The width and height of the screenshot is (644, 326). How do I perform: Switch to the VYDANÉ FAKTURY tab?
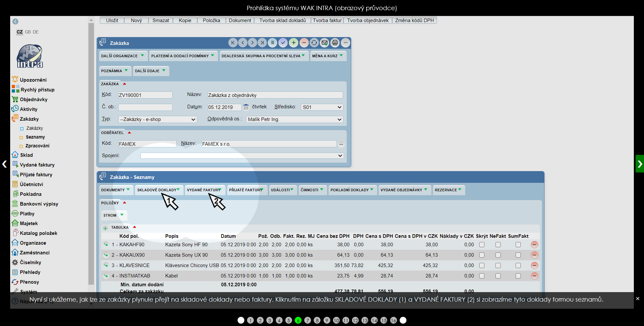204,190
